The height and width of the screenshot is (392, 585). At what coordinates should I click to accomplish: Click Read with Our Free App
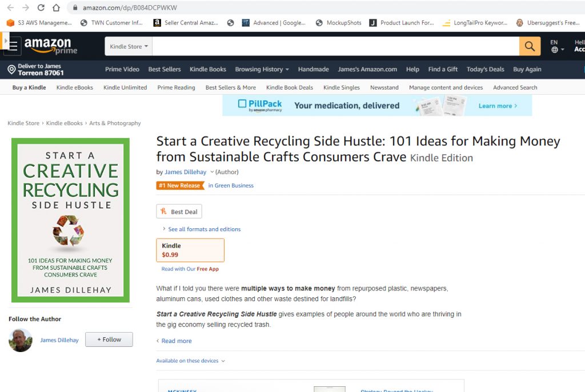[x=190, y=269]
